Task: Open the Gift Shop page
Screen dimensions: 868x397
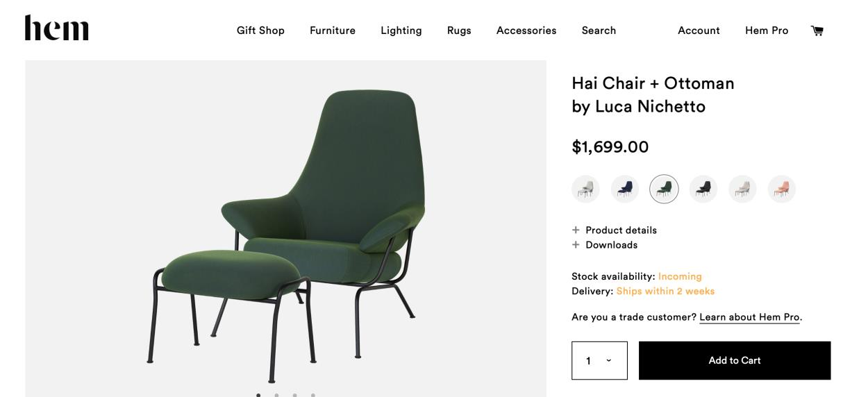Action: (260, 31)
